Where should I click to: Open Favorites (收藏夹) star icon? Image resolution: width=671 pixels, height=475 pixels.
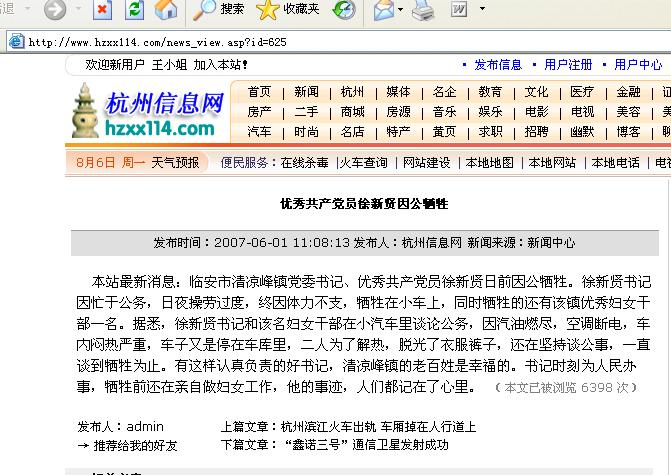point(267,10)
